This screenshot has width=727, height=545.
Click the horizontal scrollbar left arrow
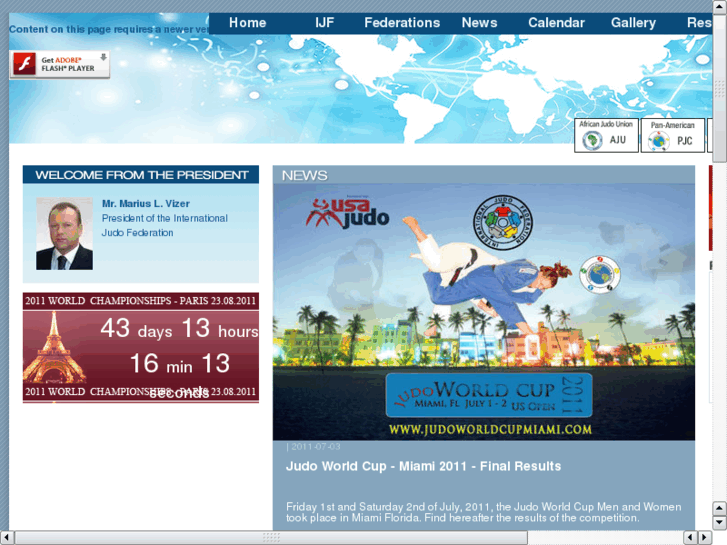coord(6,537)
